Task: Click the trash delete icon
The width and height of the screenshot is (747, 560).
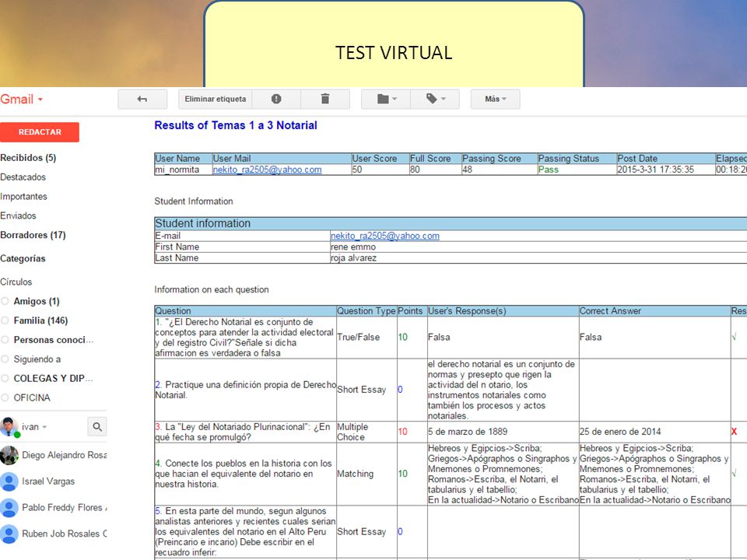Action: click(x=325, y=99)
